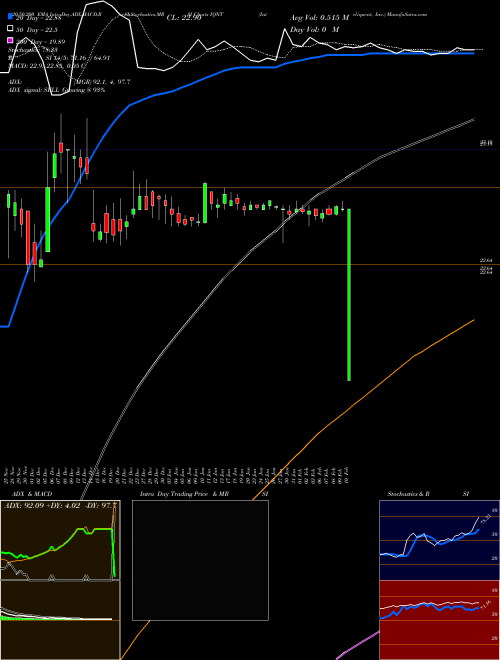The height and width of the screenshot is (660, 500).
Task: Click the Stochastics value label near line end
Action: (485, 519)
